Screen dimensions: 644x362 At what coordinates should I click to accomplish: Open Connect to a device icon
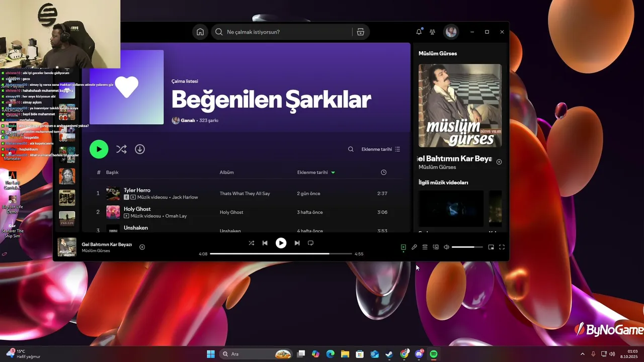tap(436, 247)
